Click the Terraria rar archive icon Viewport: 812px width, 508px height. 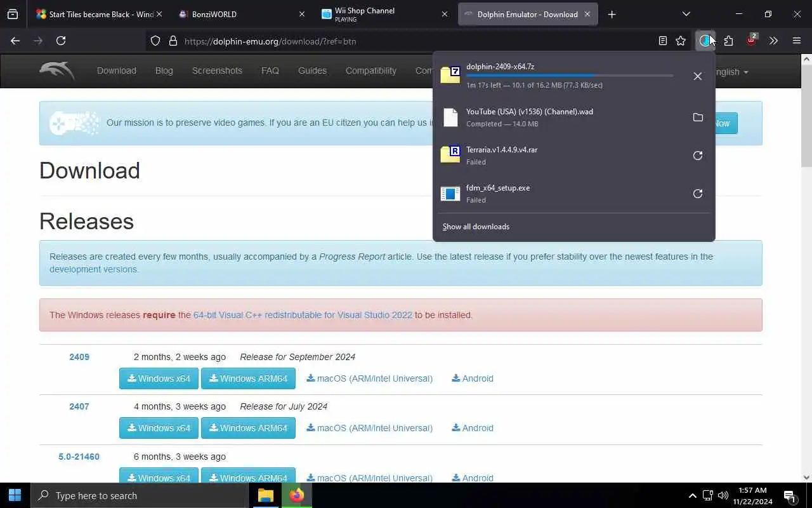point(450,155)
